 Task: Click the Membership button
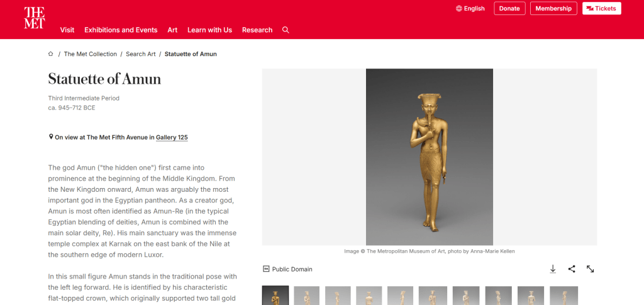(553, 8)
